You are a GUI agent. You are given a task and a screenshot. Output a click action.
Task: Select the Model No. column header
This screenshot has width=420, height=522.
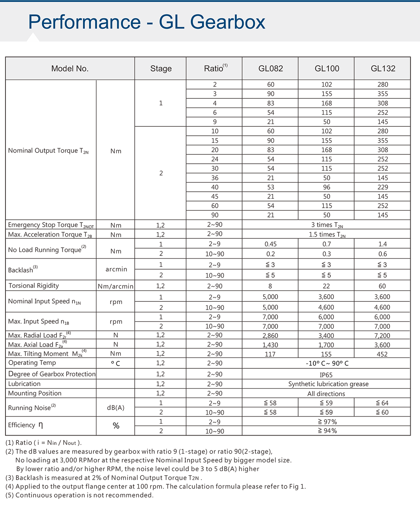click(x=70, y=68)
